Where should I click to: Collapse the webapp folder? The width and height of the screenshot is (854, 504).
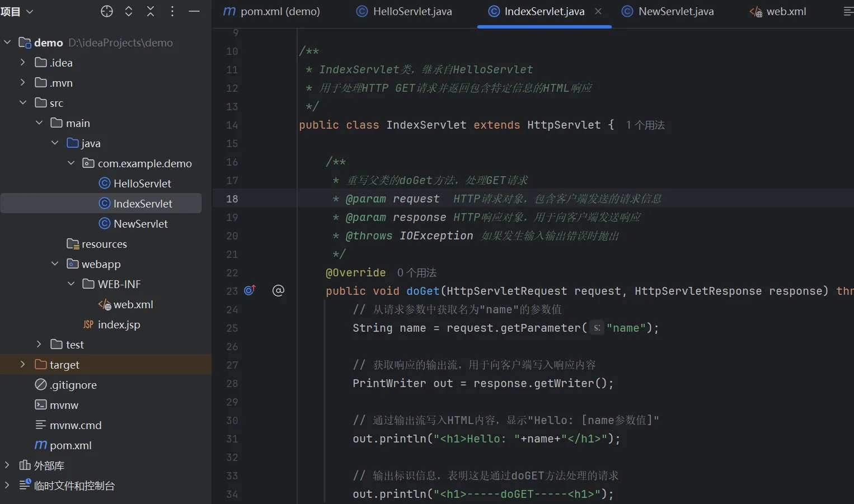(55, 263)
